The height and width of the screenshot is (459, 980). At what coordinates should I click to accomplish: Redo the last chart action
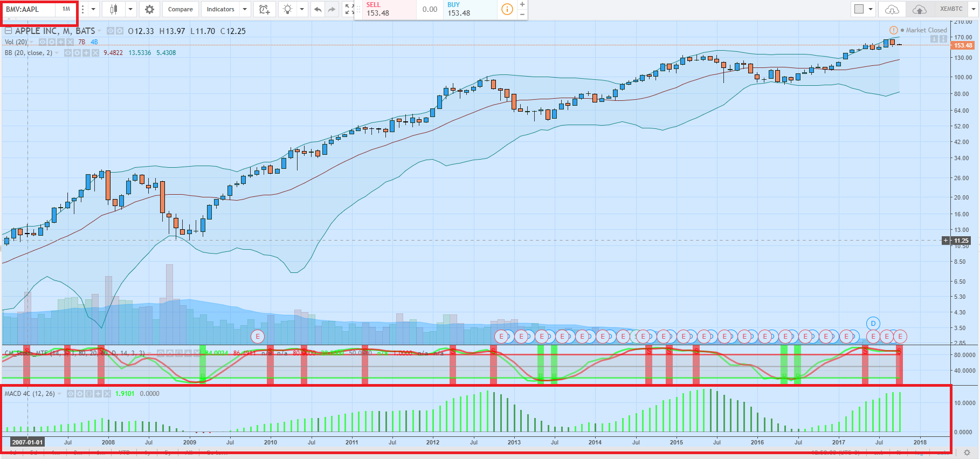(x=332, y=9)
